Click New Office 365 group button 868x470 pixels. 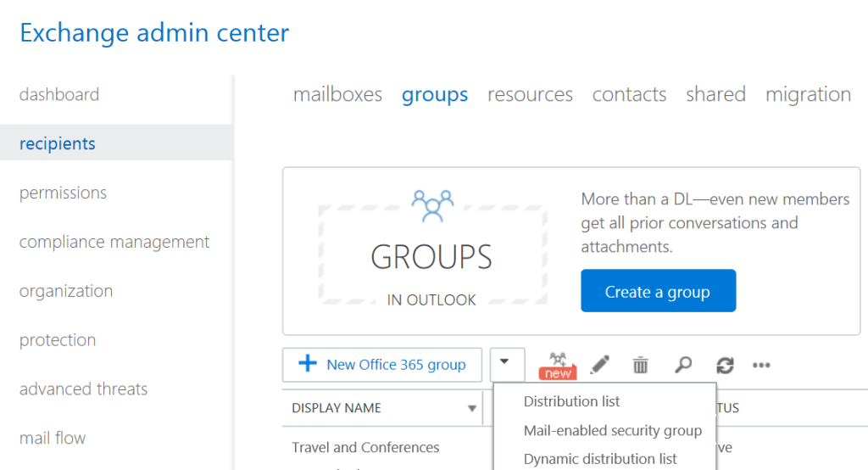pos(382,365)
